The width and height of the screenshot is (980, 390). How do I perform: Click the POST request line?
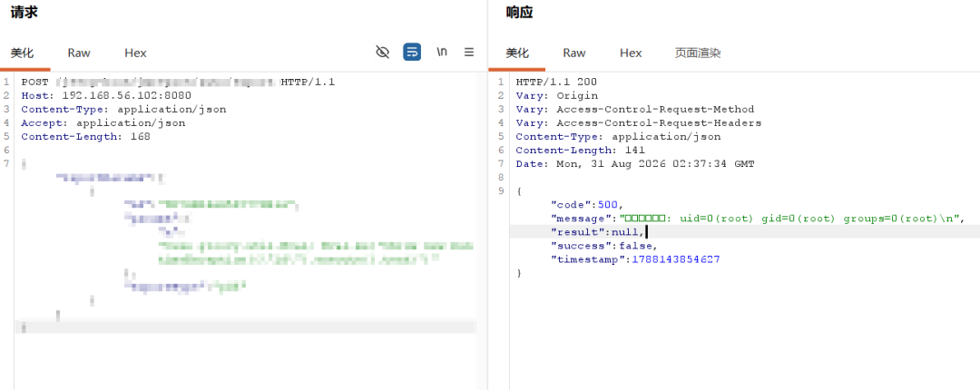[178, 82]
